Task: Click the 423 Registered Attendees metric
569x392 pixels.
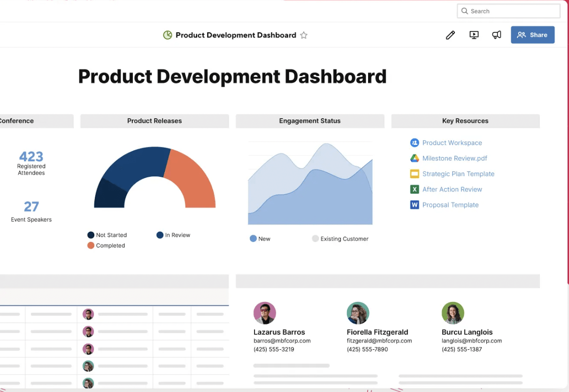Action: (x=31, y=163)
